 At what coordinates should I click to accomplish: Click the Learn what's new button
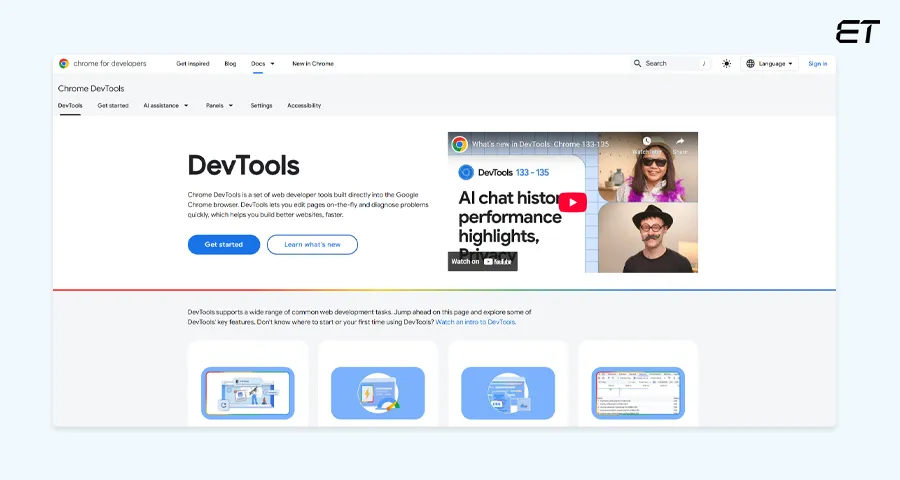312,245
